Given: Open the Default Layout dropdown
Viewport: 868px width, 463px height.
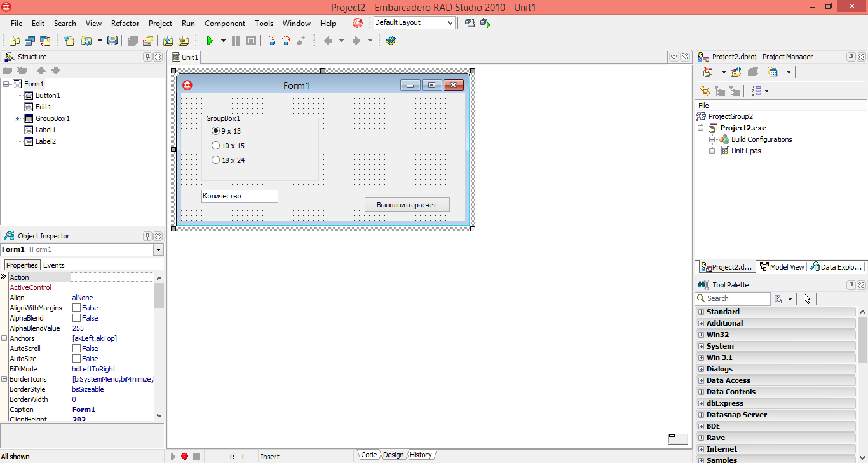Looking at the screenshot, I should click(451, 23).
